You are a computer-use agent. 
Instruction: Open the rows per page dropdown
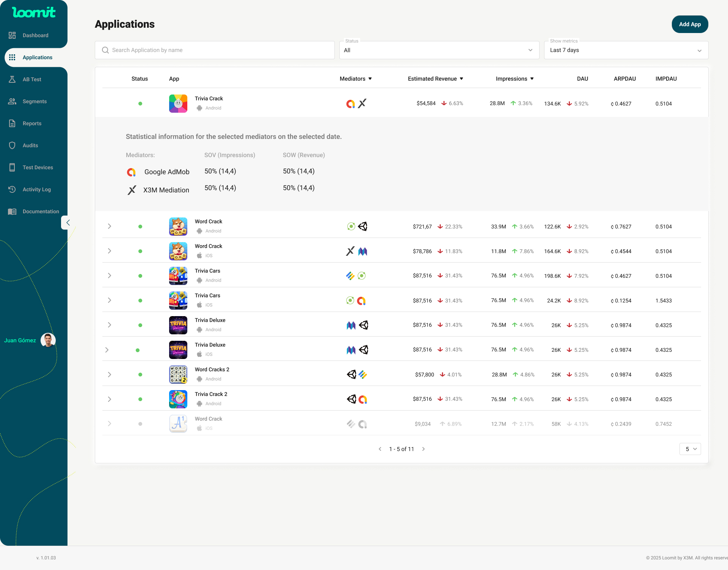690,449
